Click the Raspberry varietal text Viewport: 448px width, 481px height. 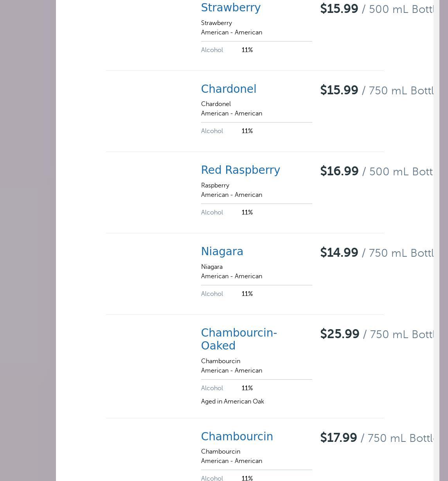tap(215, 186)
